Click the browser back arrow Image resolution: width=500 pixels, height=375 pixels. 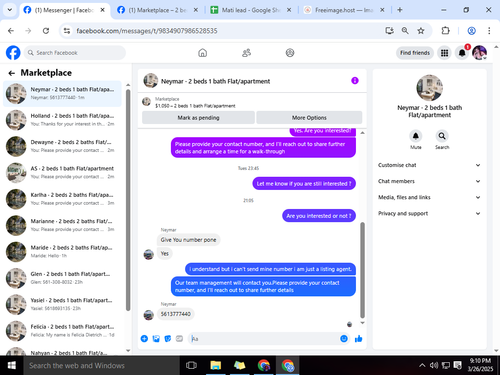click(11, 31)
